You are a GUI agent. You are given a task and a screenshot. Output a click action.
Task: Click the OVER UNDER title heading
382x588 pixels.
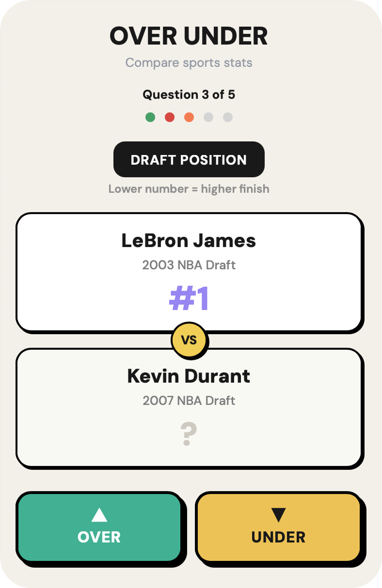point(189,36)
